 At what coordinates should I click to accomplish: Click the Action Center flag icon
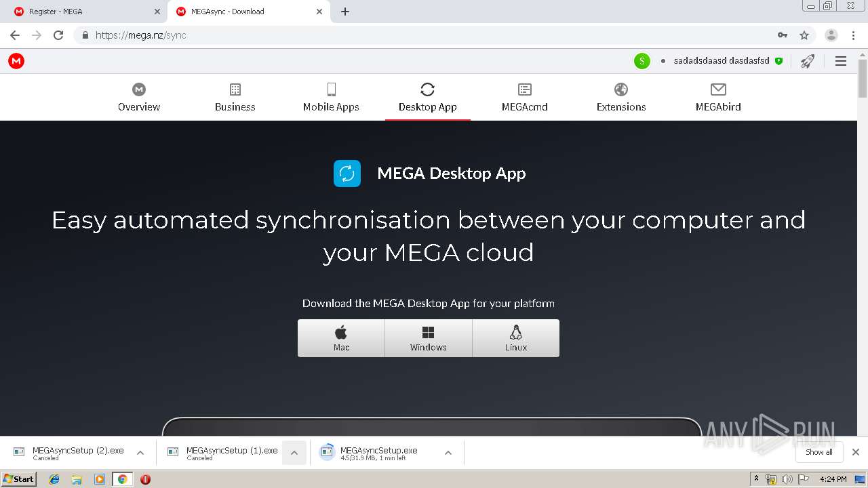pos(803,479)
